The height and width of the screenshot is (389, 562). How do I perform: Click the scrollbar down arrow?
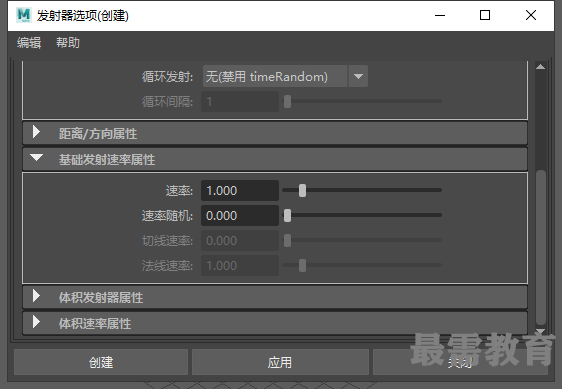pyautogui.click(x=540, y=331)
